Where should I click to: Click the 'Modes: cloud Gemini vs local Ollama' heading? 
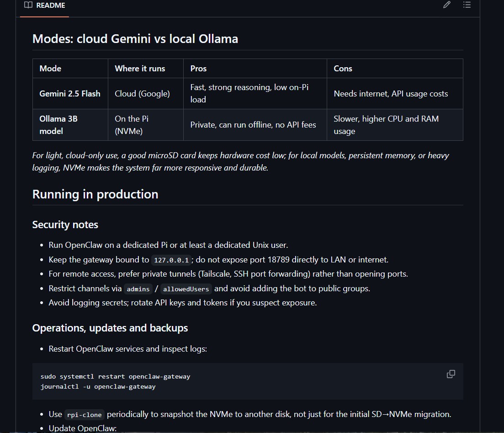point(135,39)
